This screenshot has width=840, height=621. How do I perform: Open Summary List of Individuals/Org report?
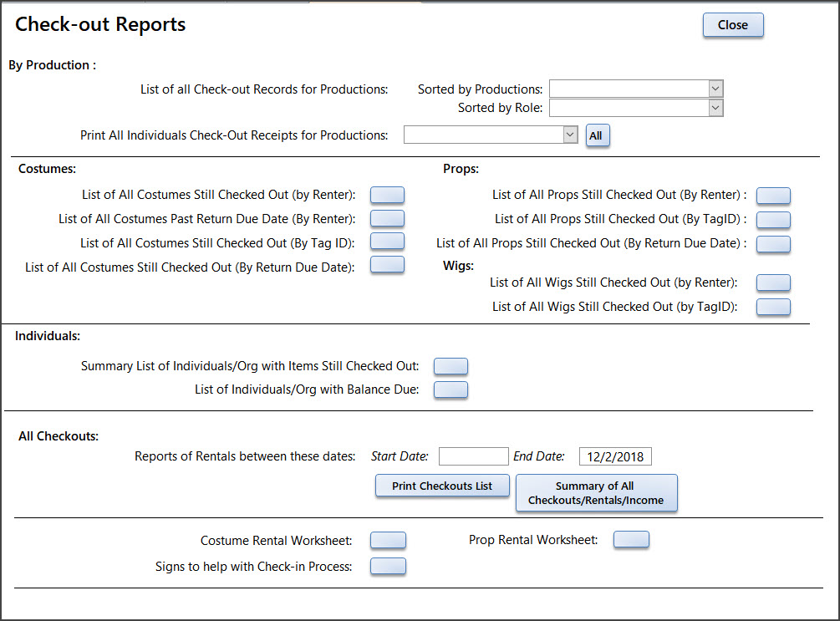[x=451, y=366]
